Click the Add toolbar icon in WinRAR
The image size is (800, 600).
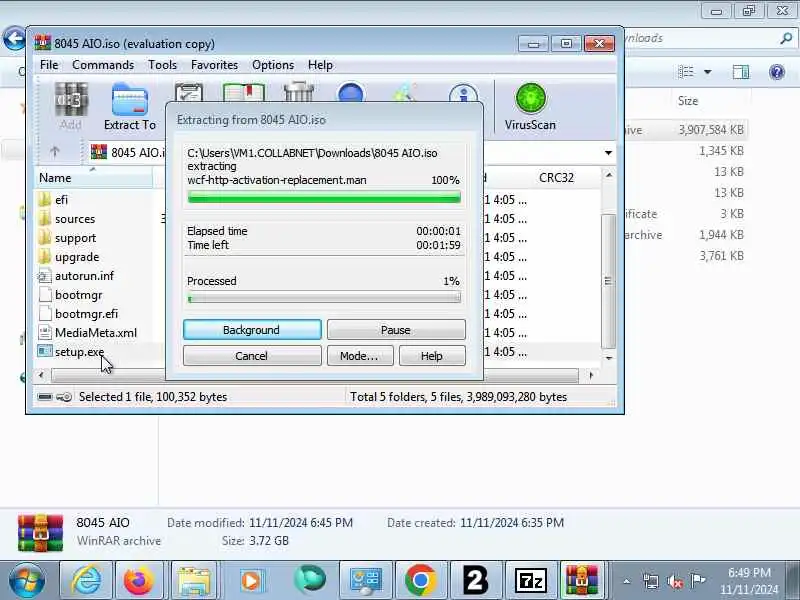71,106
